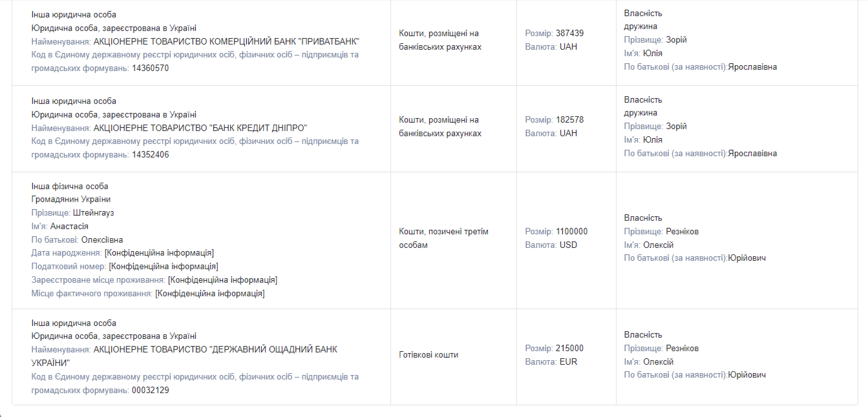Viewport: 868px width, 417px height.
Task: Click the patronymic Олексіївна
Action: [x=102, y=239]
